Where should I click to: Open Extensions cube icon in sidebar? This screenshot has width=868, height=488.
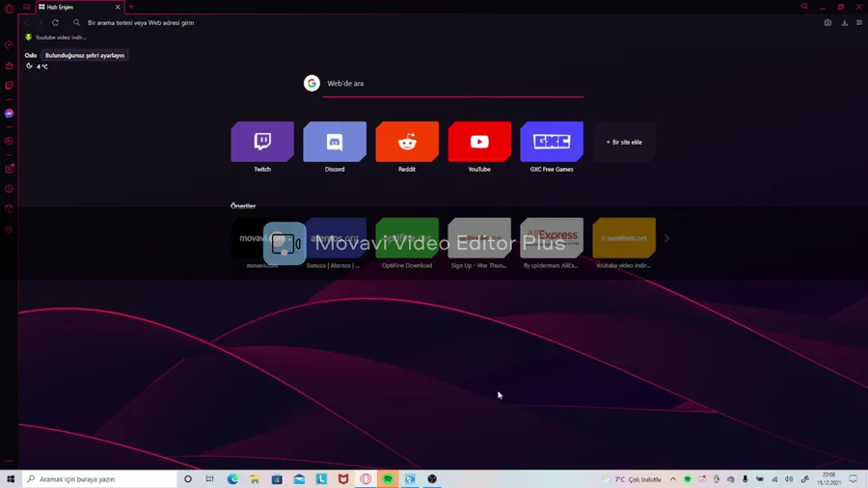(x=9, y=208)
